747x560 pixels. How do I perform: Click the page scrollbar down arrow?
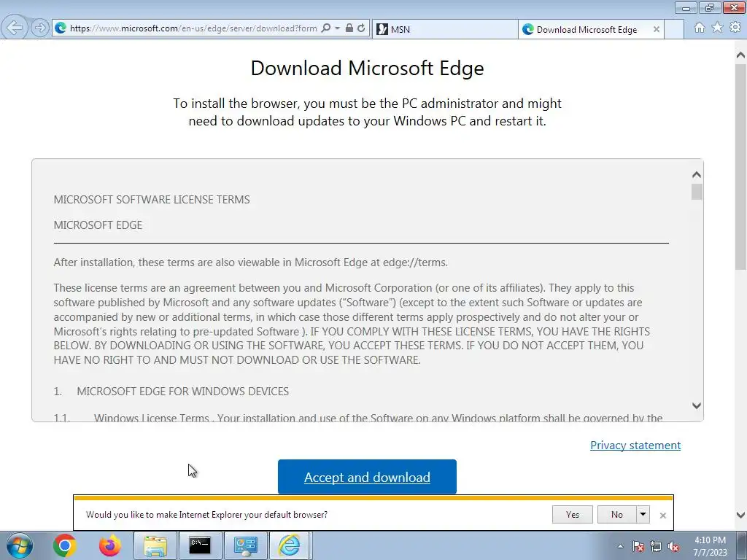[x=740, y=515]
